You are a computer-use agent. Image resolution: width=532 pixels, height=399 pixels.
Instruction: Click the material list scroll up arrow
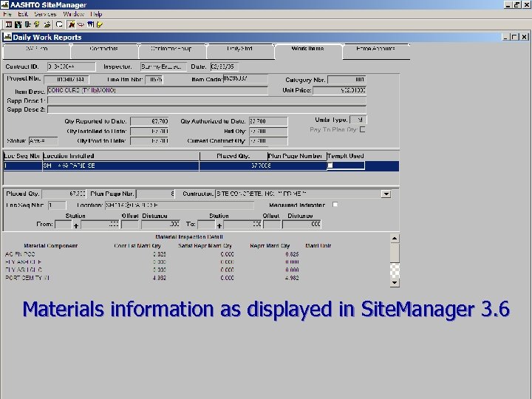pyautogui.click(x=395, y=239)
